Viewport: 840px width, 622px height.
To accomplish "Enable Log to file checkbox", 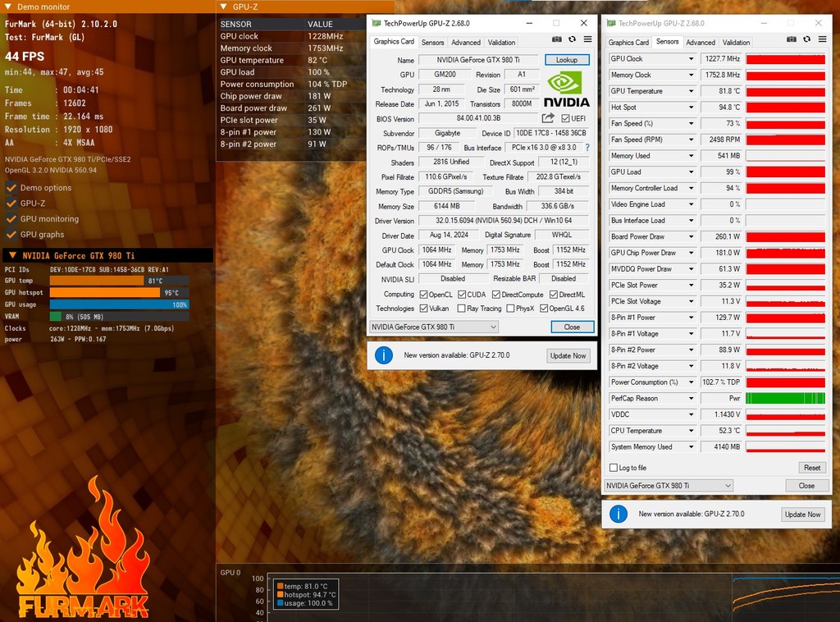I will [614, 468].
